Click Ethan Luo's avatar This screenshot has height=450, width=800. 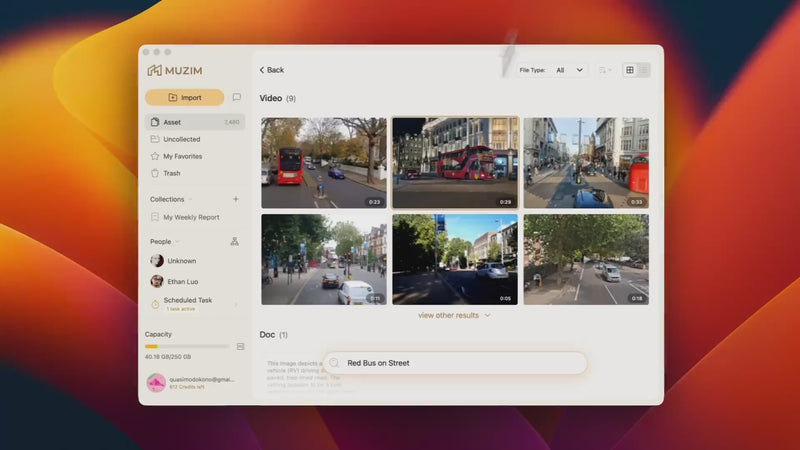pyautogui.click(x=157, y=281)
